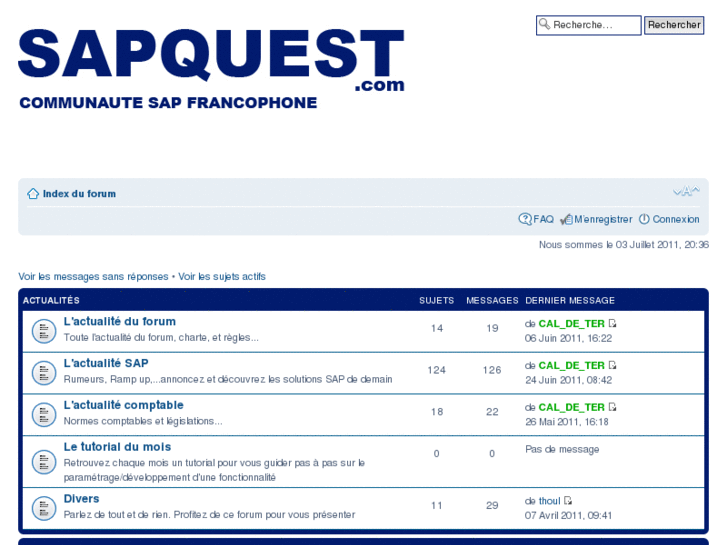Click message count 29 in Divers row
This screenshot has height=545, width=727.
coord(492,506)
